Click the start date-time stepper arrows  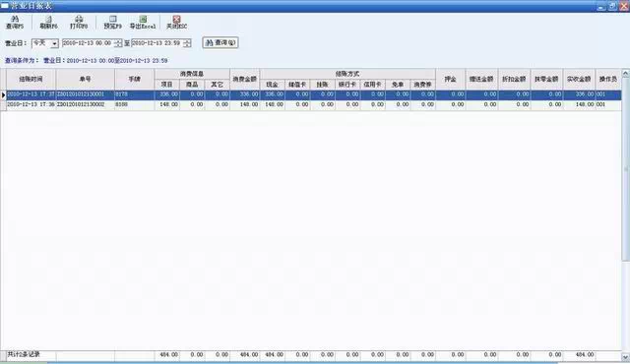point(118,43)
